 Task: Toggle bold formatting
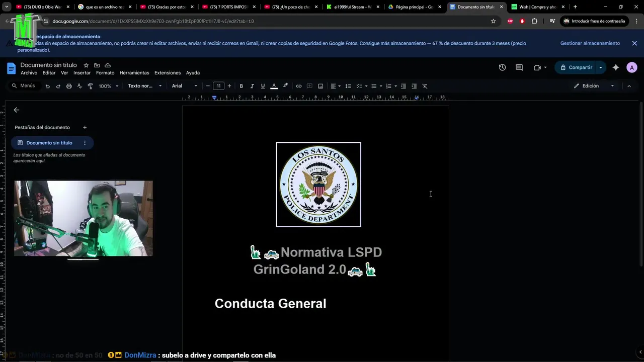pyautogui.click(x=241, y=86)
